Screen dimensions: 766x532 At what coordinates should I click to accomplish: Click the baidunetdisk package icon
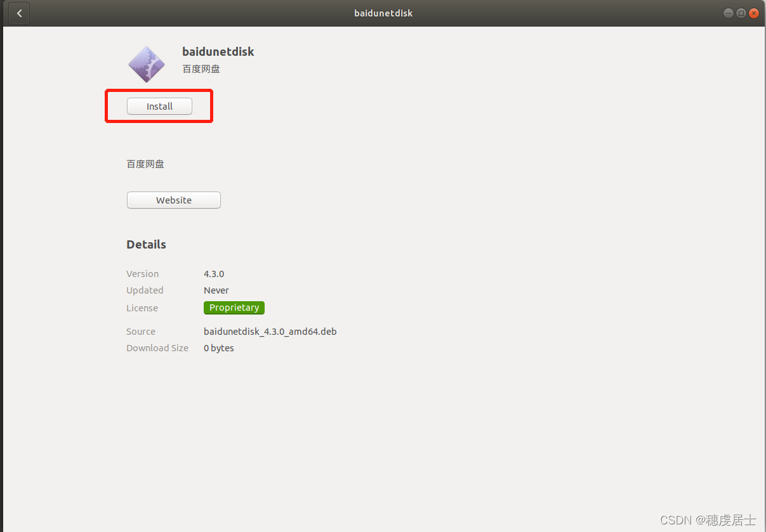click(147, 64)
